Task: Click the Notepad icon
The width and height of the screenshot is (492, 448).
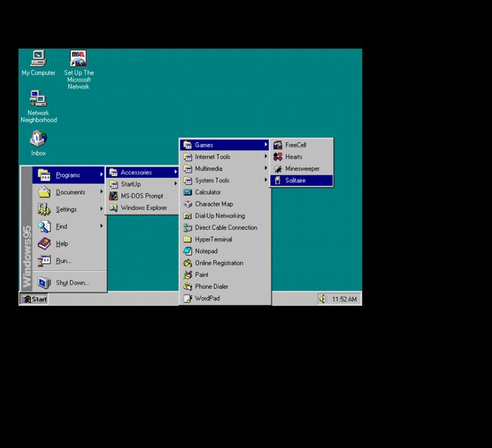Action: click(188, 251)
